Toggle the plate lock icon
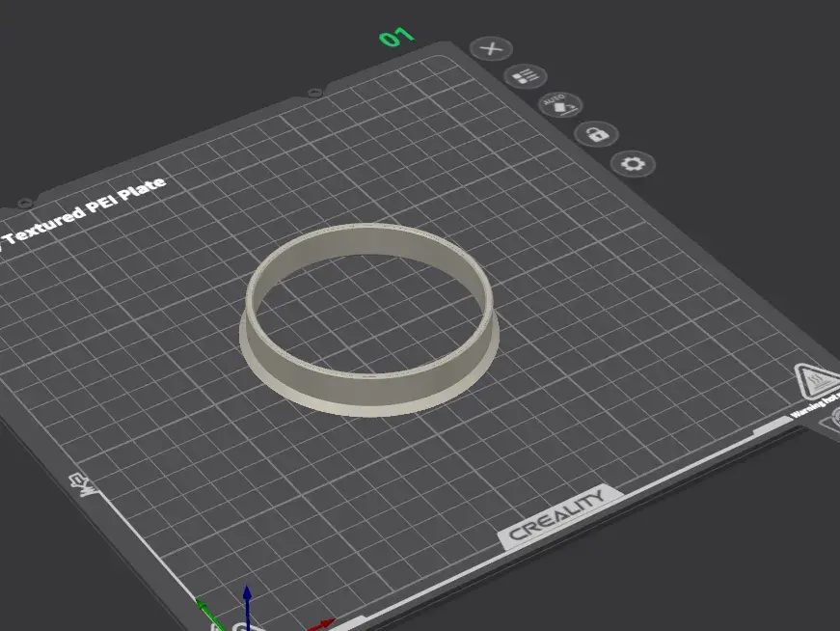 point(596,133)
